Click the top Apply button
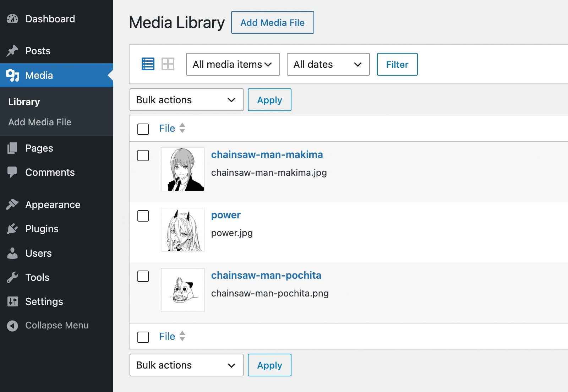The width and height of the screenshot is (568, 392). coord(269,100)
